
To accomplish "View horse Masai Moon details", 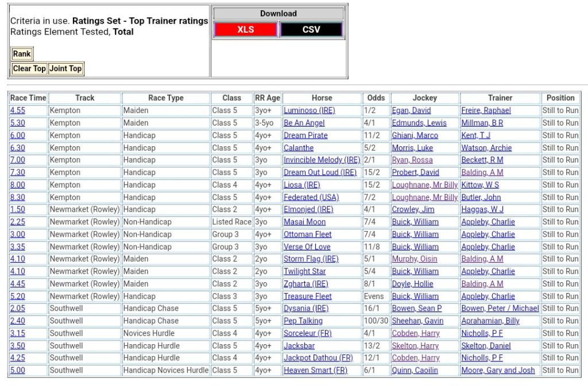I will tap(304, 222).
